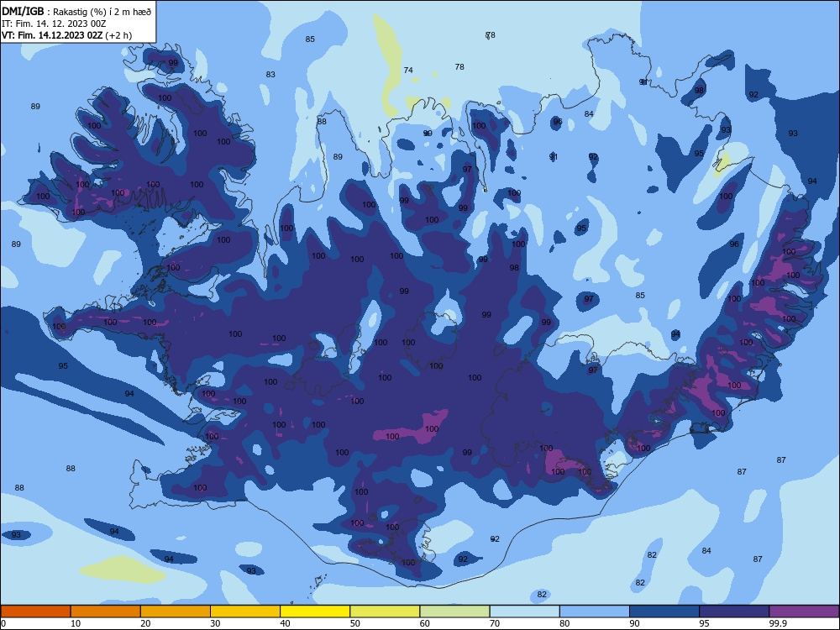Click the purple legend swatch above 99.9
Screen dimensions: 840x630
pyautogui.click(x=804, y=612)
